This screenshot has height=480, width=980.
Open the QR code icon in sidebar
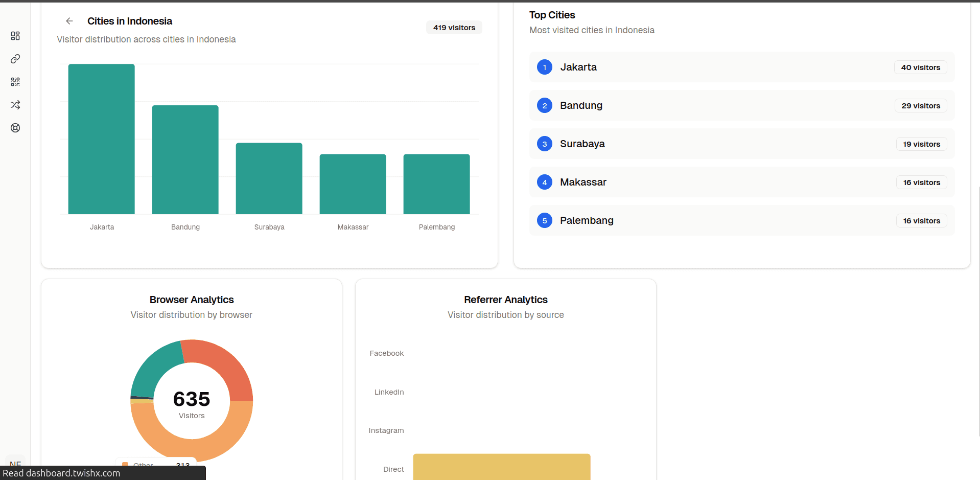pyautogui.click(x=15, y=82)
